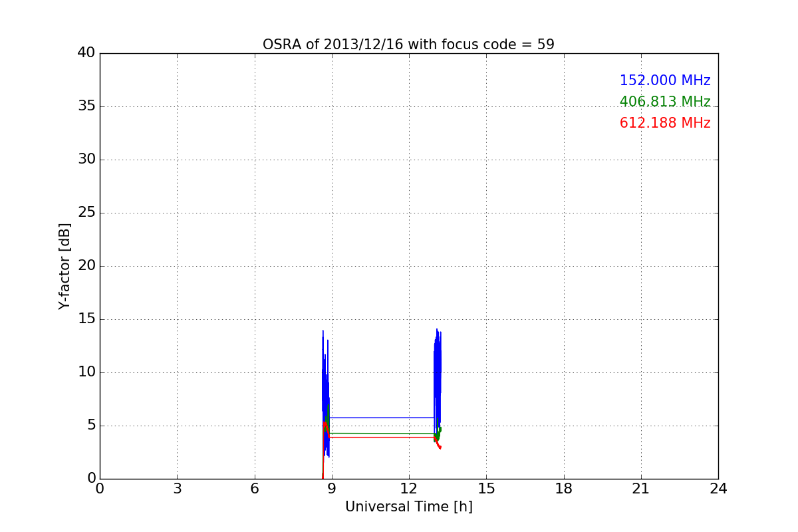
Task: Click y-axis tick label 20
Action: [86, 266]
